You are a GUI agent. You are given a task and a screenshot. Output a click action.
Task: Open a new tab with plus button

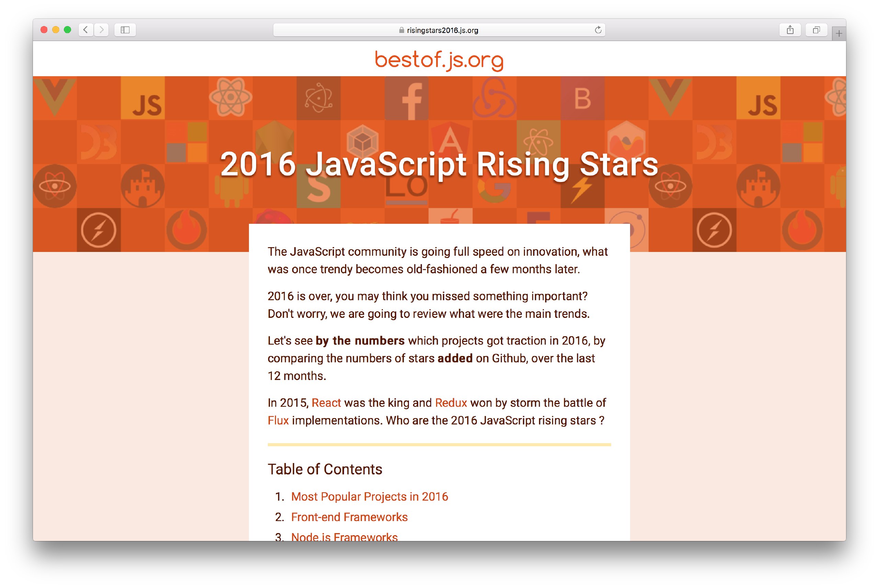coord(839,34)
